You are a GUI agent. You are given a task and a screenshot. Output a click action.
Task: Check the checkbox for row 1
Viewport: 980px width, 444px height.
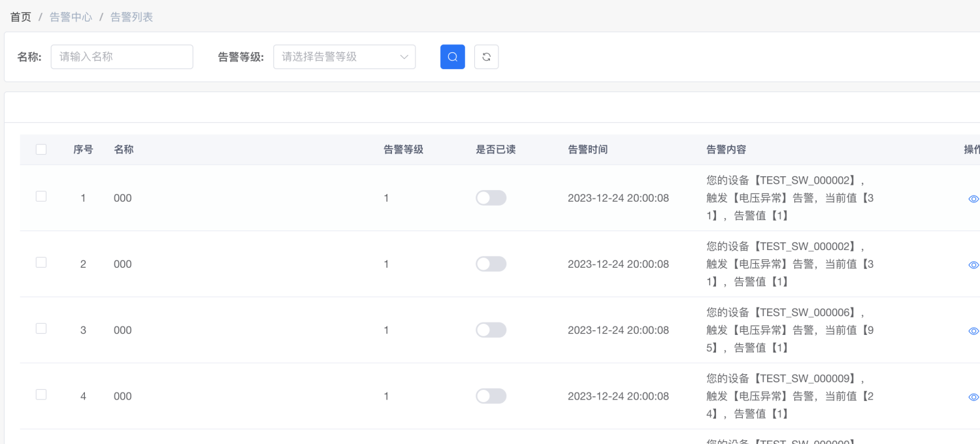[x=41, y=196]
